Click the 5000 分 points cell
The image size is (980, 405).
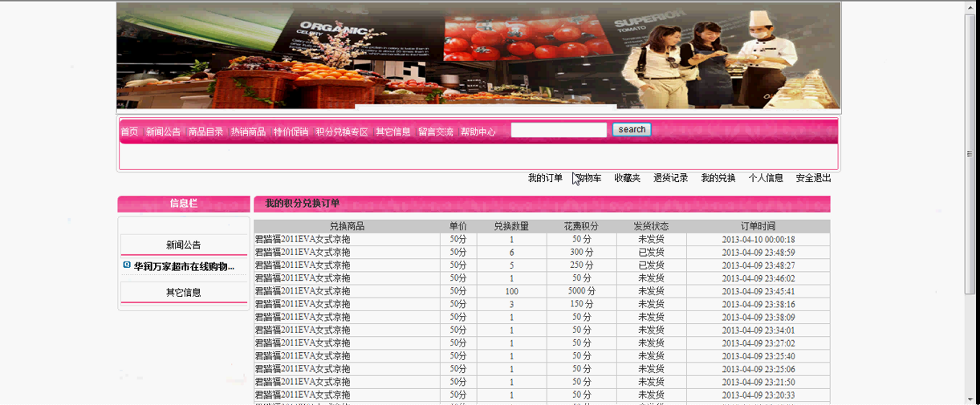coord(582,291)
